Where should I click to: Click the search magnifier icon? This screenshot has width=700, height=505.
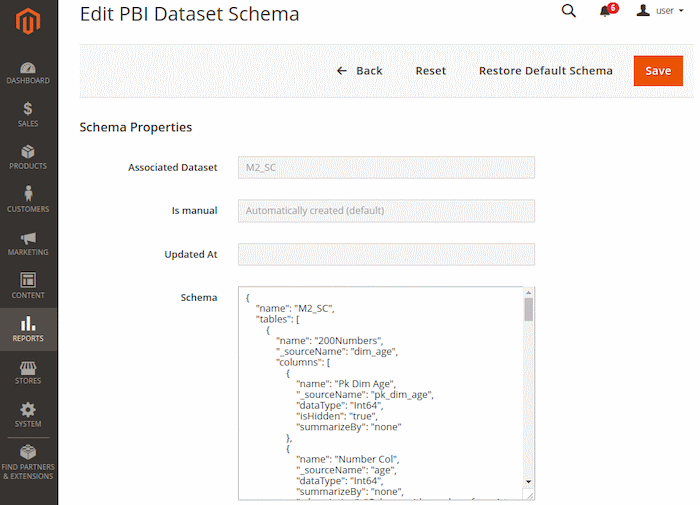568,11
